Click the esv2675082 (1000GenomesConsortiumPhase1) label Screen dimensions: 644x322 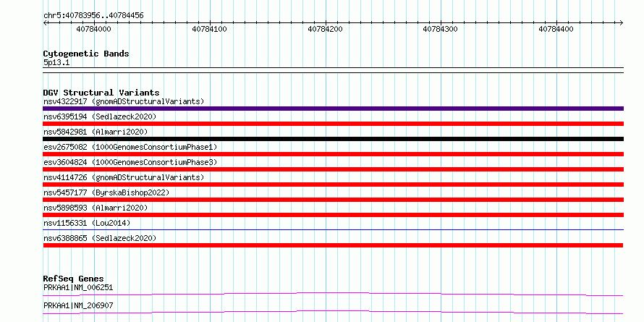click(x=130, y=147)
